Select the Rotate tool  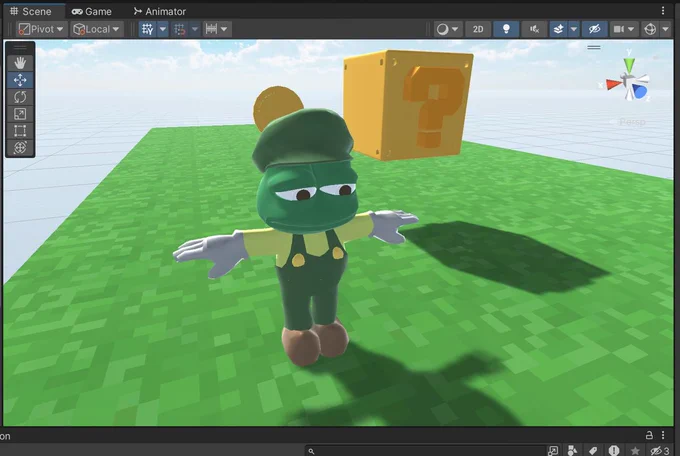coord(20,97)
